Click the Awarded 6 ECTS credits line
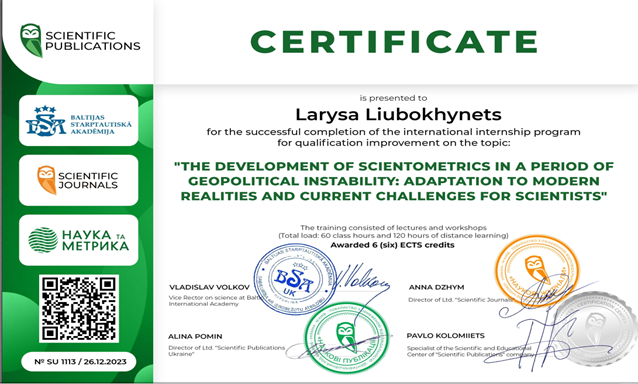The height and width of the screenshot is (384, 638). 392,245
